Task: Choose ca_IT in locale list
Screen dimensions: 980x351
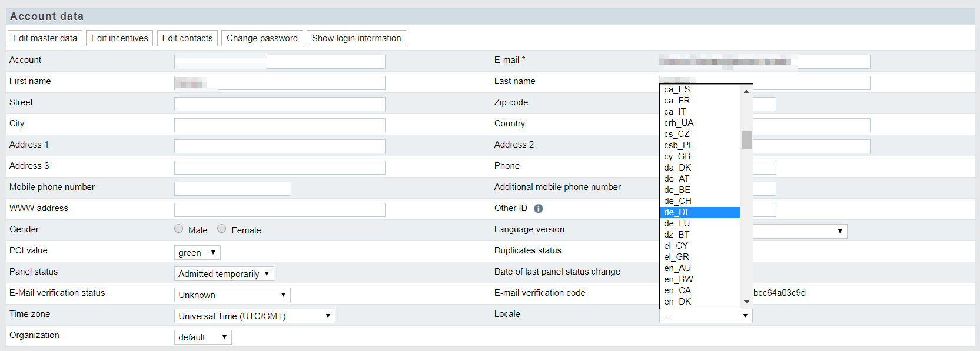Action: (x=700, y=112)
